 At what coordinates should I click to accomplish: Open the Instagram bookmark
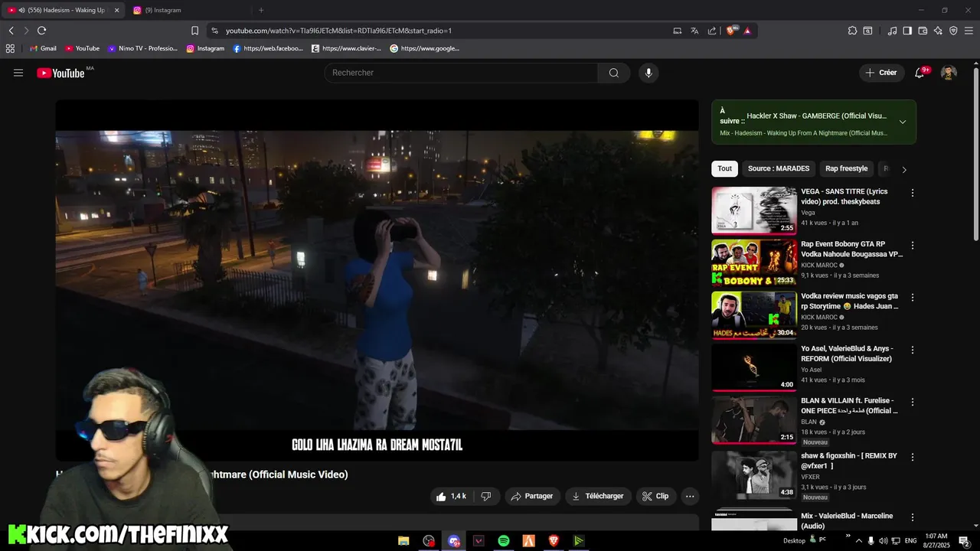coord(205,48)
